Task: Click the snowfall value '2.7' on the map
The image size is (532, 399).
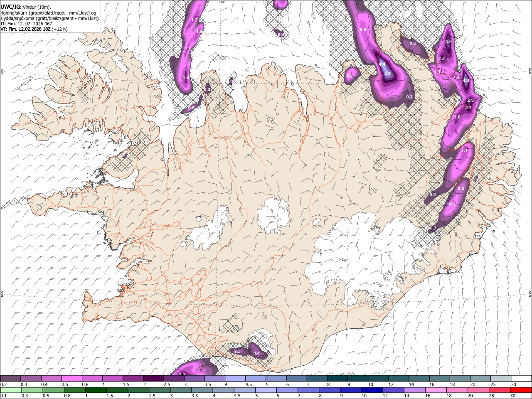Action: (x=468, y=108)
